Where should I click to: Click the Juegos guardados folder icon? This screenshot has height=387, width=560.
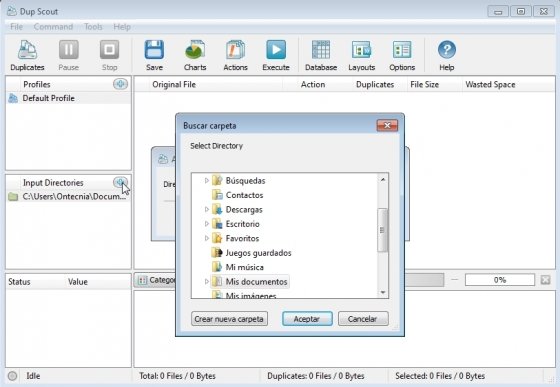point(217,253)
